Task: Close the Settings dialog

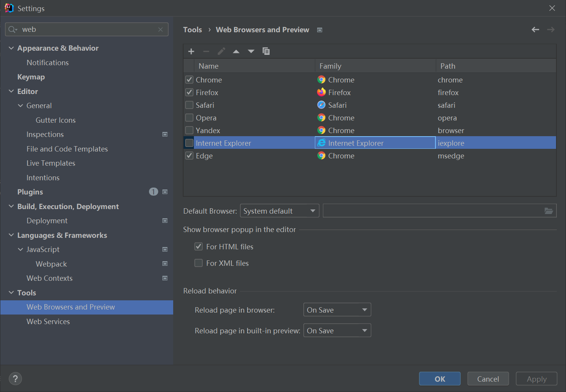Action: tap(552, 8)
